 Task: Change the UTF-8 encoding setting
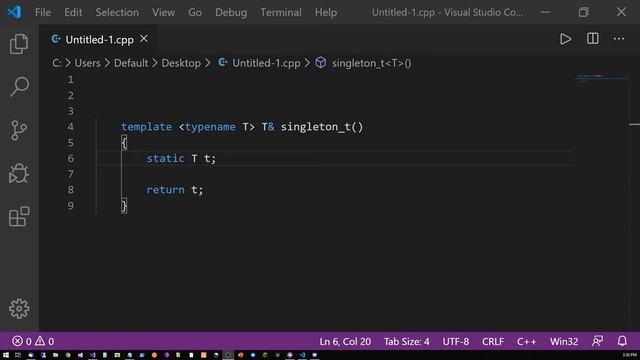click(x=456, y=341)
